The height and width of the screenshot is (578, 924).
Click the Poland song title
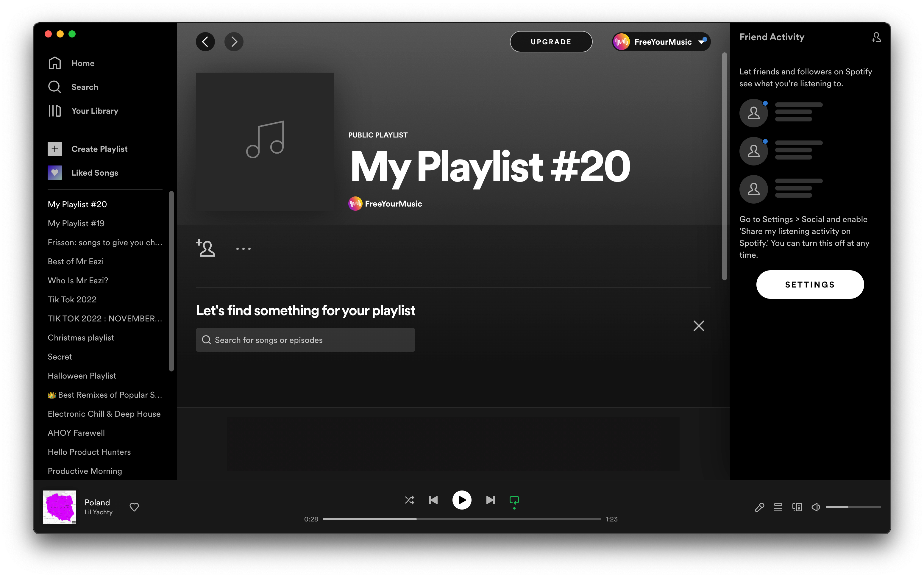(x=97, y=502)
